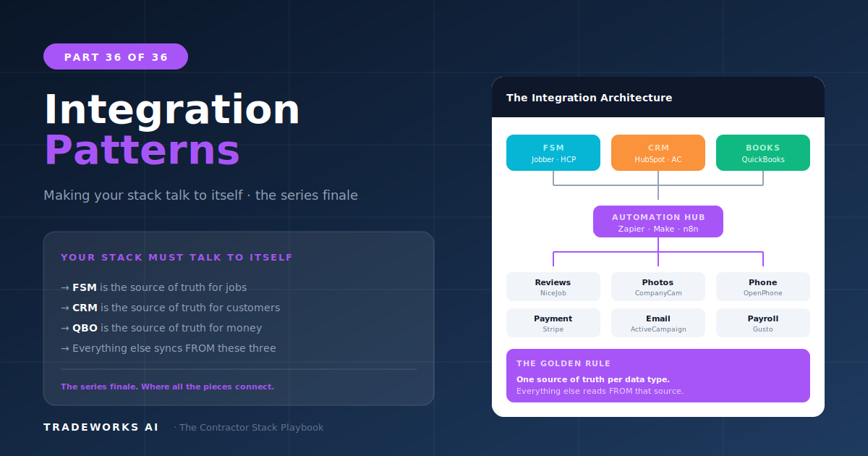Click the TRADEWORKS AI brand name

101,427
